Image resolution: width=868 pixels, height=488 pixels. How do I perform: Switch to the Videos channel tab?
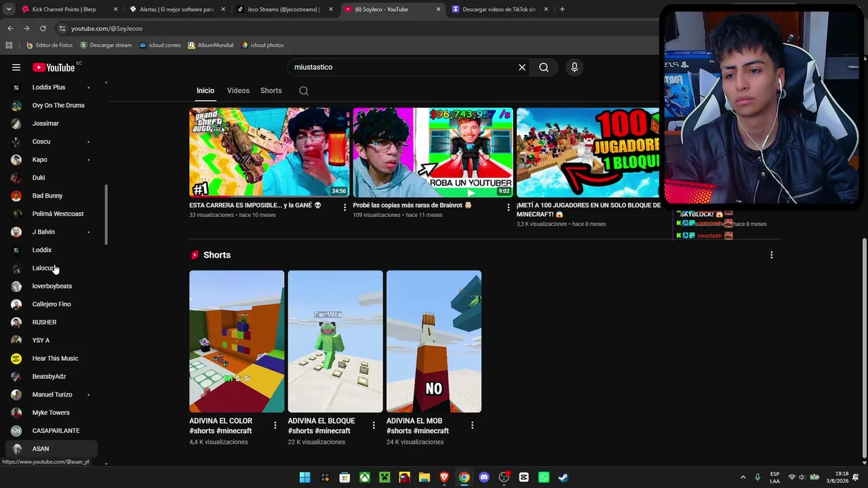tap(238, 91)
